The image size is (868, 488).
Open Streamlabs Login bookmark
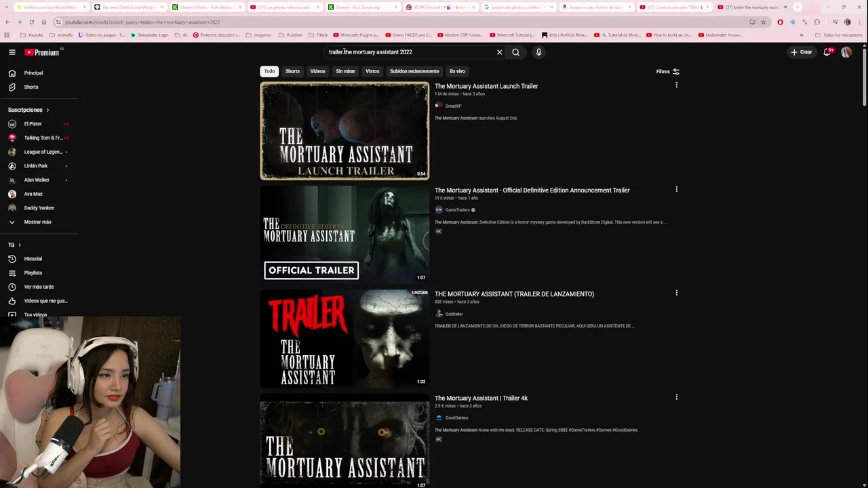[149, 35]
